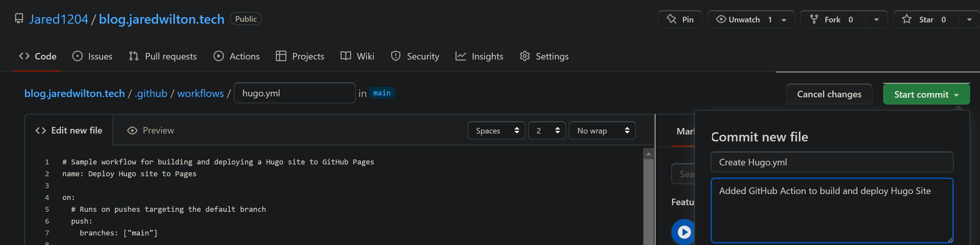Click the Pin button
Viewport: 980px width, 245px height.
(x=680, y=19)
